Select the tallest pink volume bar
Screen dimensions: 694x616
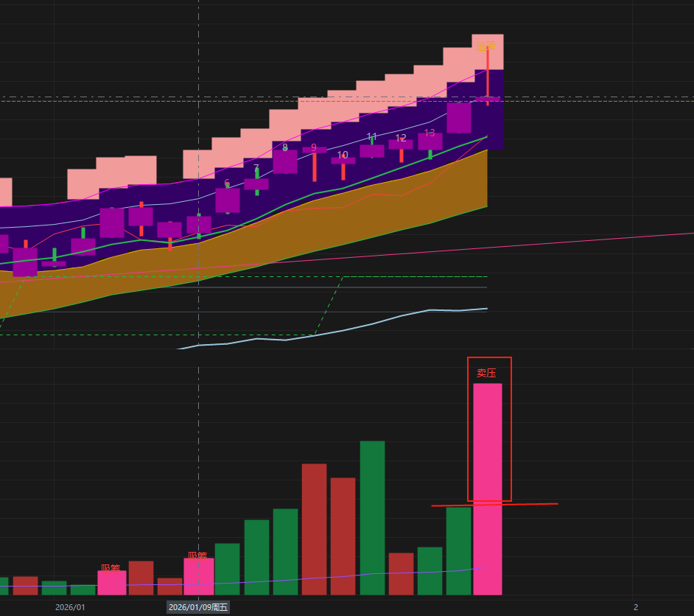[x=488, y=486]
